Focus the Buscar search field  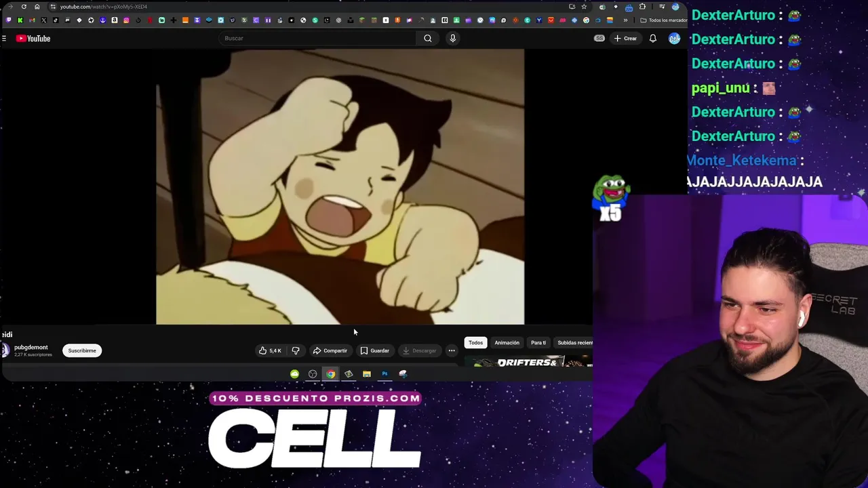[x=319, y=38]
